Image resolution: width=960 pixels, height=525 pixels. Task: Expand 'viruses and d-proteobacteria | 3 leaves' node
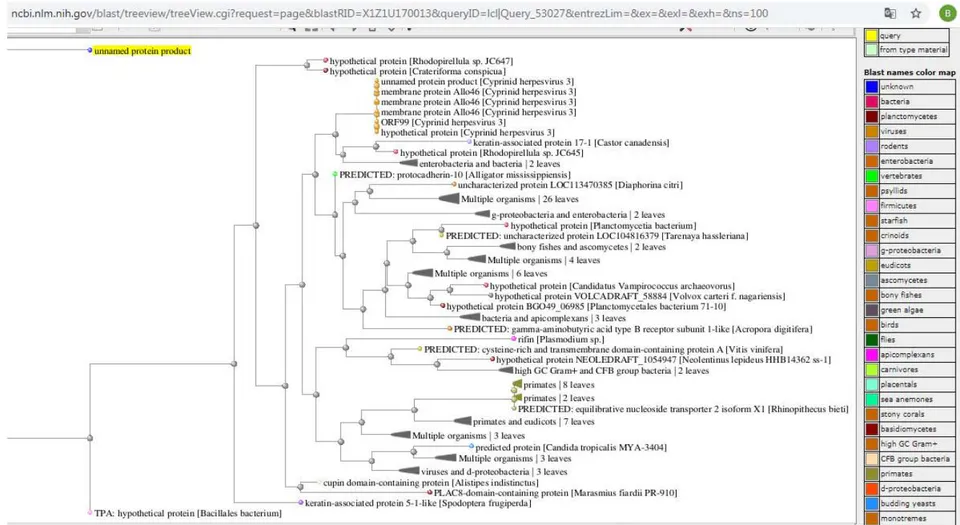(x=409, y=471)
